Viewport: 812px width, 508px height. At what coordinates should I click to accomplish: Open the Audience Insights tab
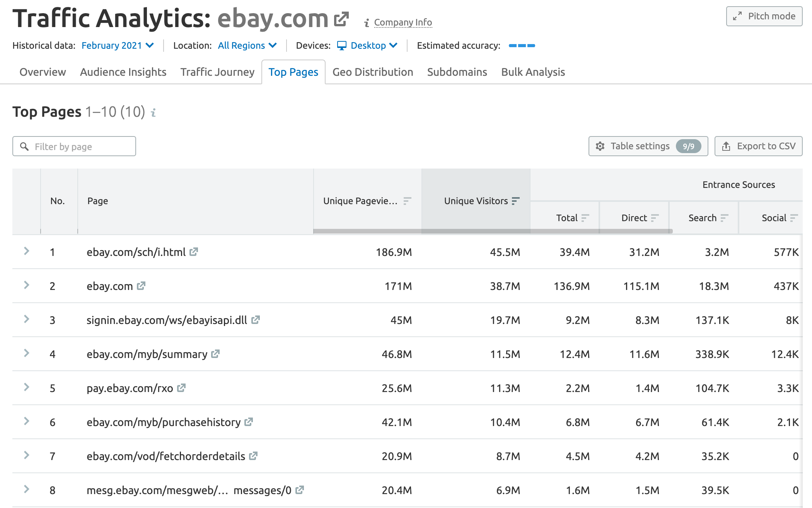(x=123, y=72)
